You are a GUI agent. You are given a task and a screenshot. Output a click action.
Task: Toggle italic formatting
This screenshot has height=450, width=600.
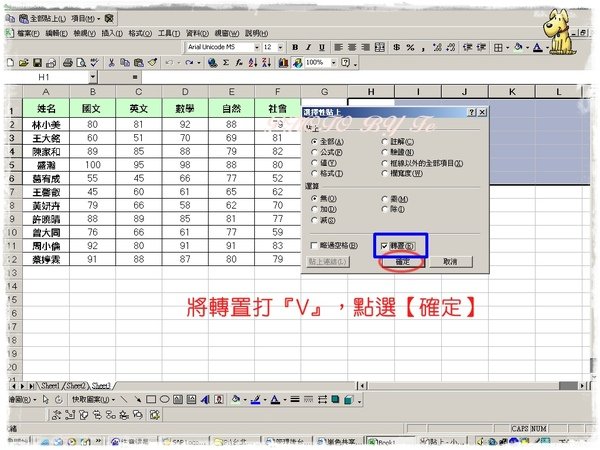point(308,47)
